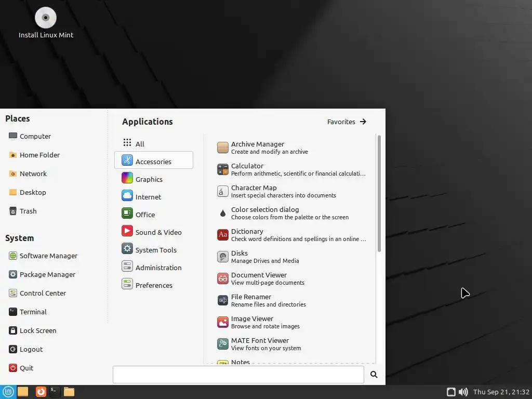Launch the Disks utility

tap(292, 257)
